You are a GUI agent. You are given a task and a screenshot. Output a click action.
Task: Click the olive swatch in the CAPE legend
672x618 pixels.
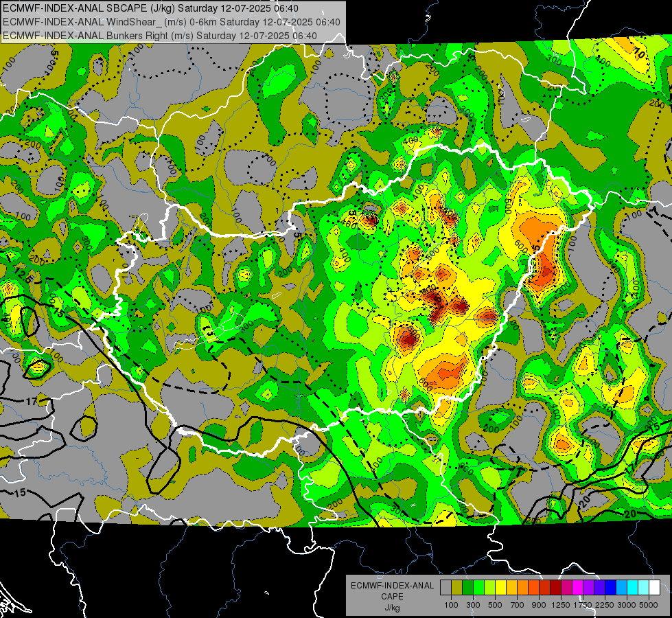pos(457,587)
